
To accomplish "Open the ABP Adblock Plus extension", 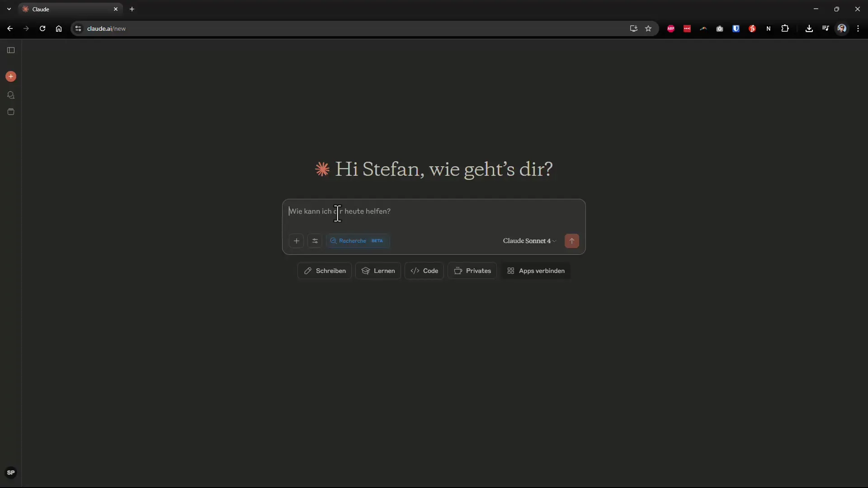I will point(671,28).
